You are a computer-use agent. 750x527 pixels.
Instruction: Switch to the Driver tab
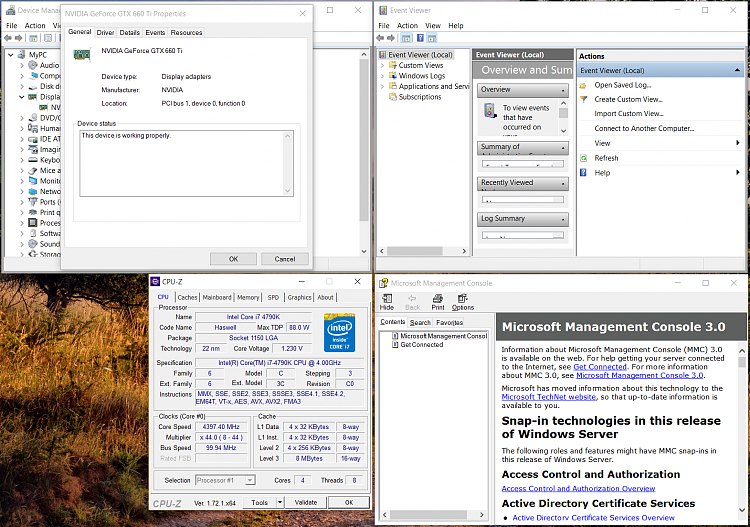pos(105,33)
